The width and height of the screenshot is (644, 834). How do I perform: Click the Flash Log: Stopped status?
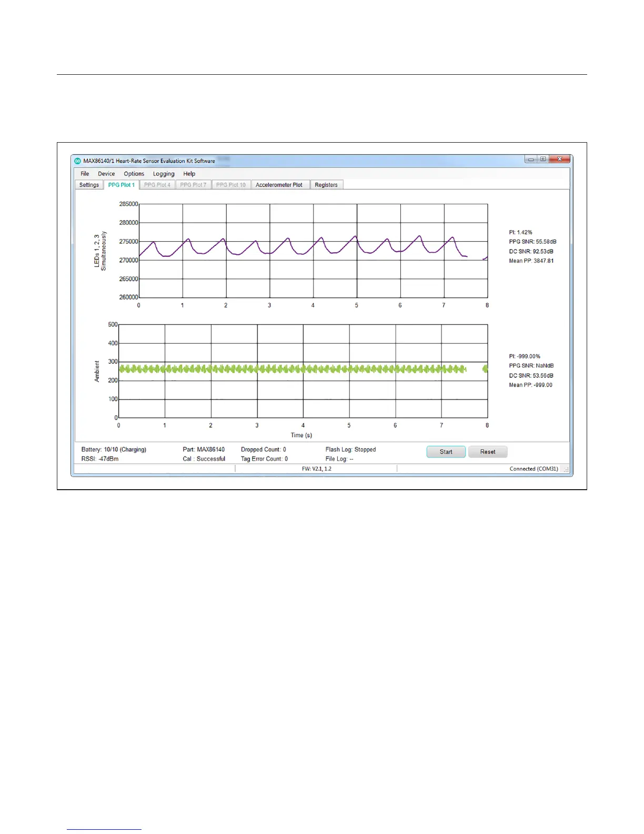click(x=350, y=450)
